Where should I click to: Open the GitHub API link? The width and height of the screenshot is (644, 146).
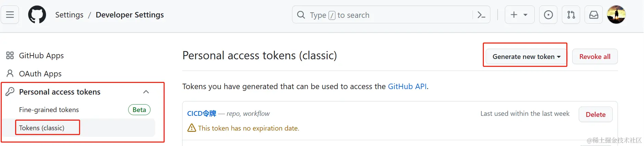pyautogui.click(x=407, y=86)
